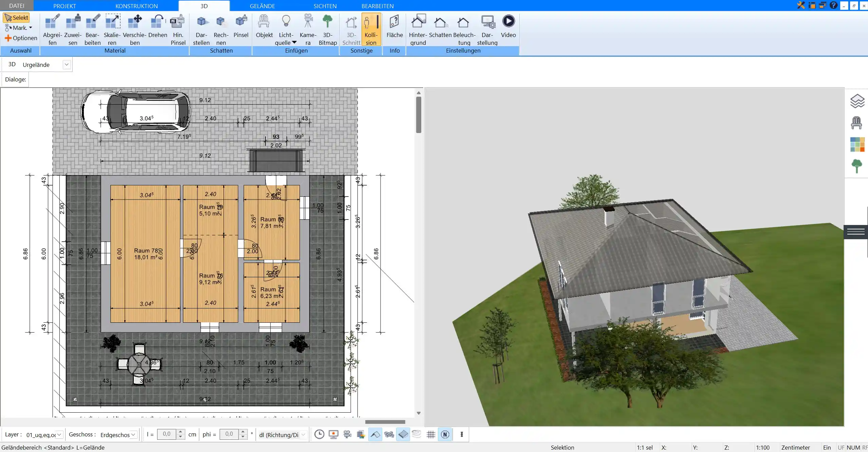Open the layers panel in right sidebar
This screenshot has width=868, height=452.
click(857, 101)
